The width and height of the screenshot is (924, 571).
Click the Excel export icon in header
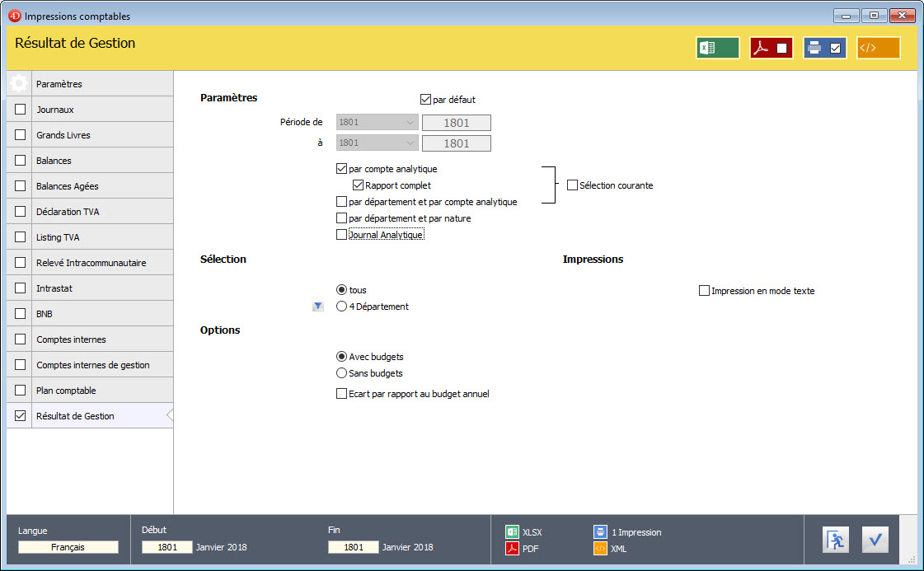pyautogui.click(x=717, y=48)
